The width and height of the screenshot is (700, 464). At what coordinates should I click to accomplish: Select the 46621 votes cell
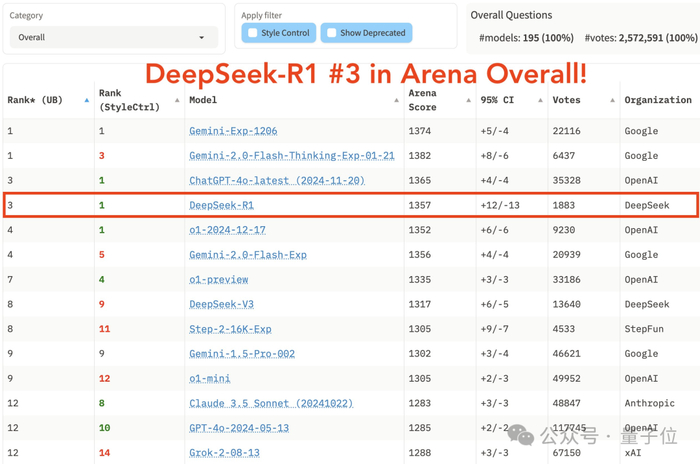point(567,354)
